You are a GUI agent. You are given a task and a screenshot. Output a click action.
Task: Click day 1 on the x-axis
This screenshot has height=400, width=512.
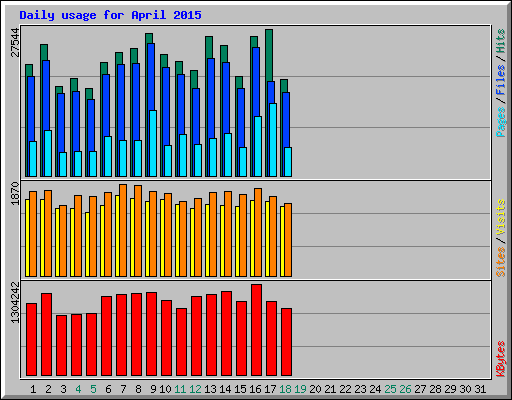(x=33, y=389)
